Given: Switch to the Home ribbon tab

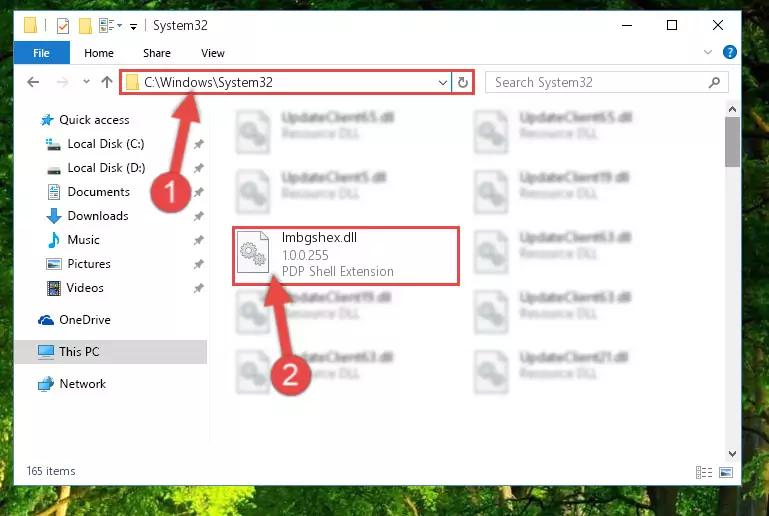Looking at the screenshot, I should 99,53.
